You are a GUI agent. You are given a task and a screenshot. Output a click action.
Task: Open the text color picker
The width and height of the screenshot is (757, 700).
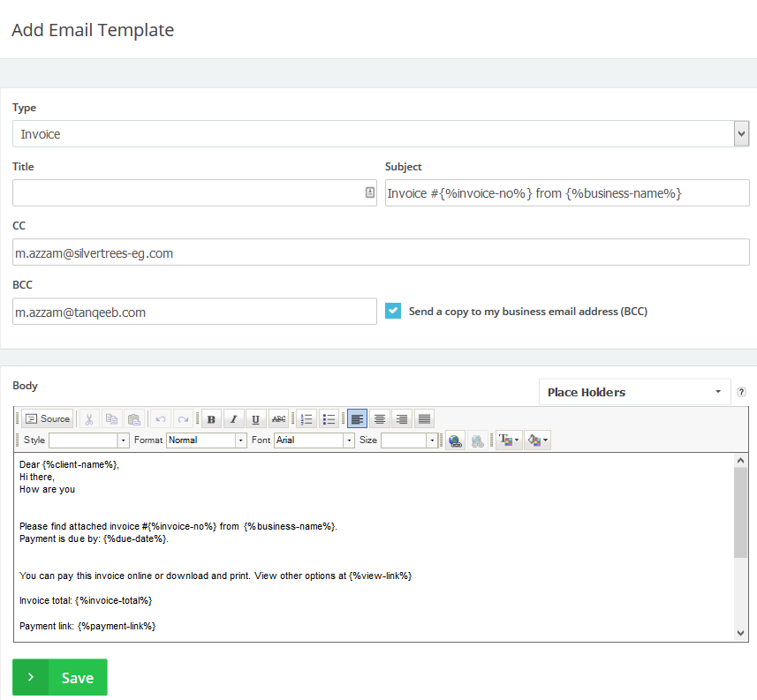tap(508, 440)
